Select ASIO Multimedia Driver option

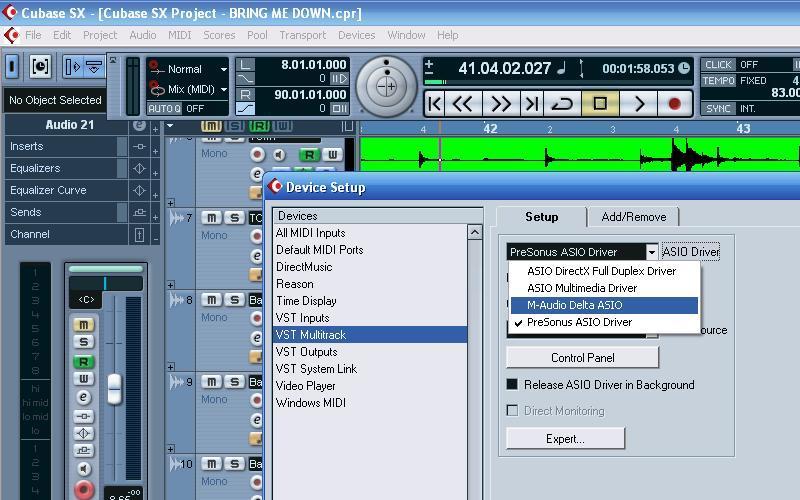(x=604, y=288)
